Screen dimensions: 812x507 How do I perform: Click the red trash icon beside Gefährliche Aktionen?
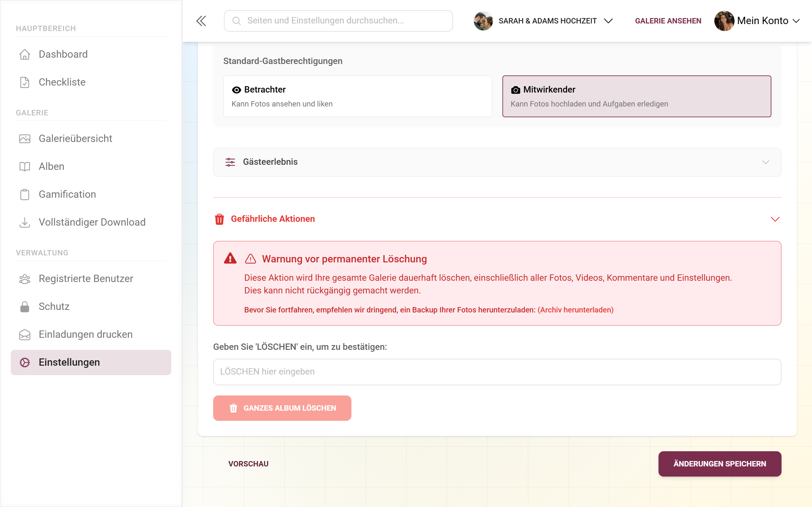coord(219,219)
